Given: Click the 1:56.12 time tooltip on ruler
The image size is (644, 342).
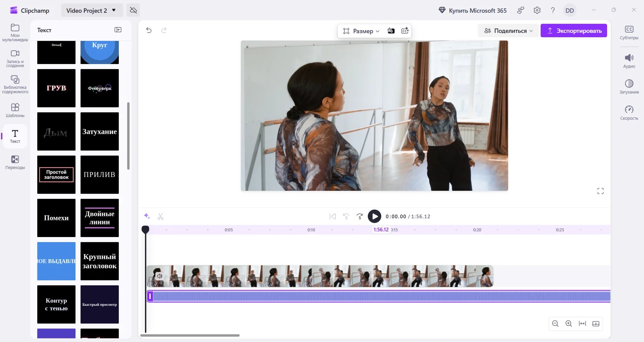Looking at the screenshot, I should (381, 230).
